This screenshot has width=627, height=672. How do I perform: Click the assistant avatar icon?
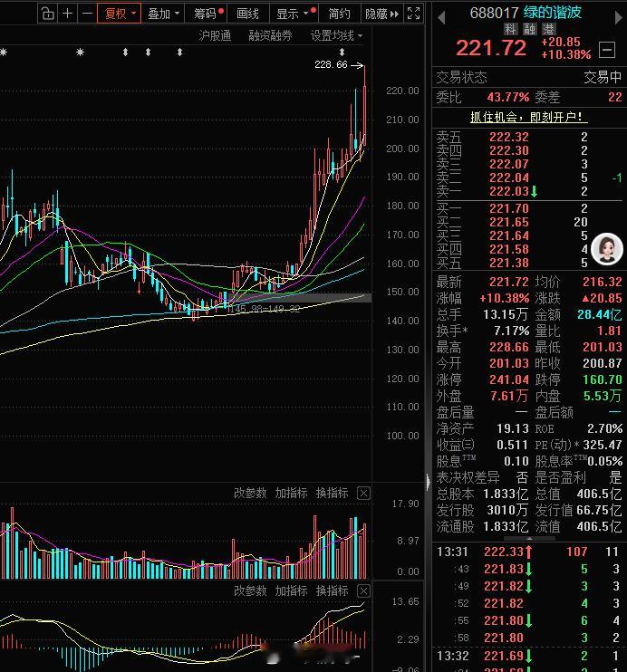[606, 248]
